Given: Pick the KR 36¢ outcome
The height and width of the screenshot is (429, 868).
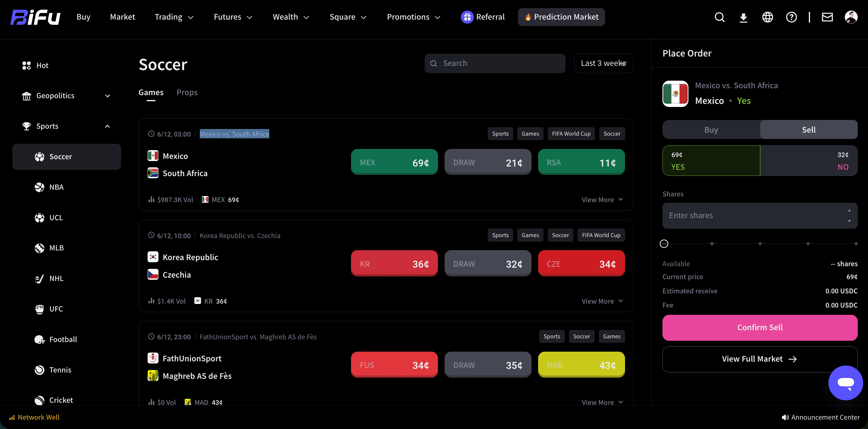Looking at the screenshot, I should 394,263.
